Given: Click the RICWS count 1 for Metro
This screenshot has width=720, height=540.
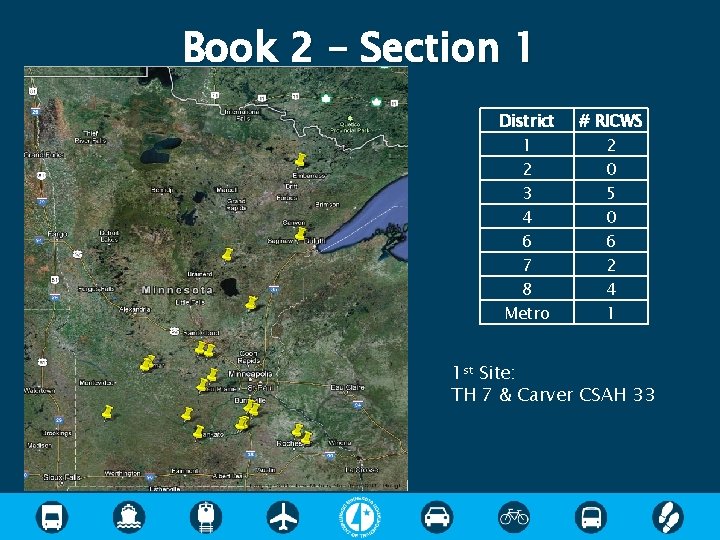Looking at the screenshot, I should (x=611, y=313).
